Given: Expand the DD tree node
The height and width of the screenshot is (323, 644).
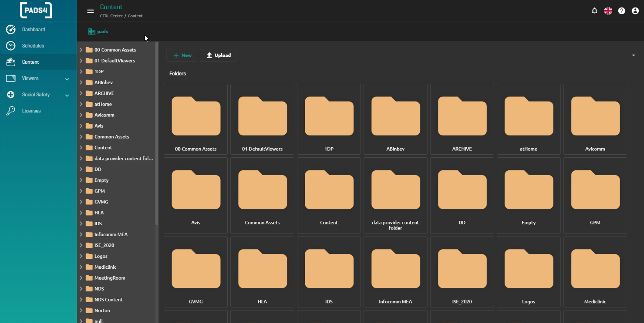Looking at the screenshot, I should tap(81, 169).
